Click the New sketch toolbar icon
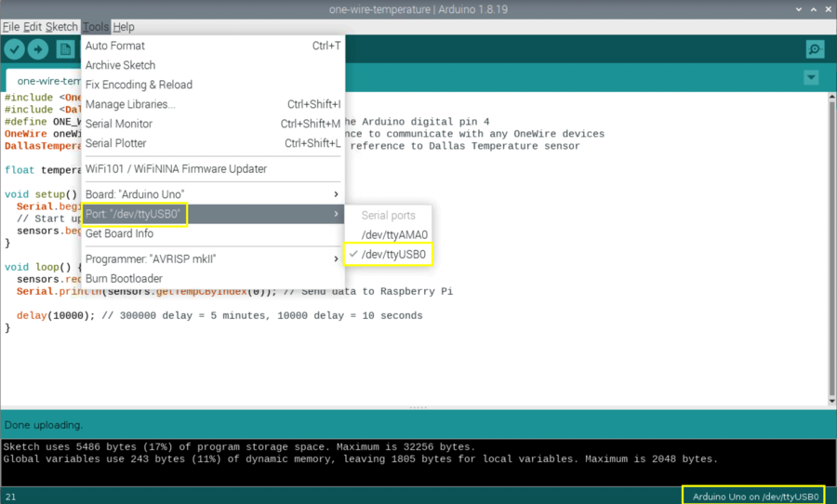 point(65,50)
